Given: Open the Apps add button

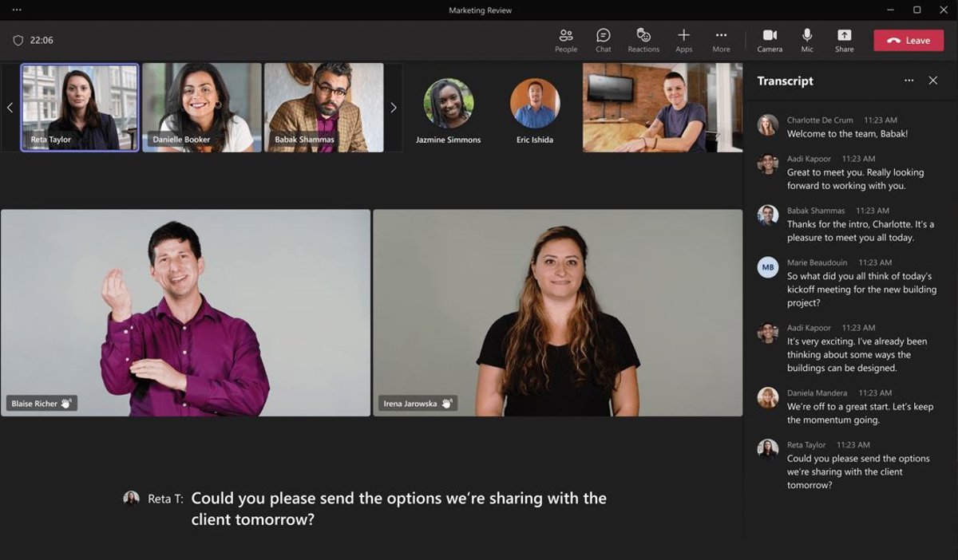Looking at the screenshot, I should [683, 40].
